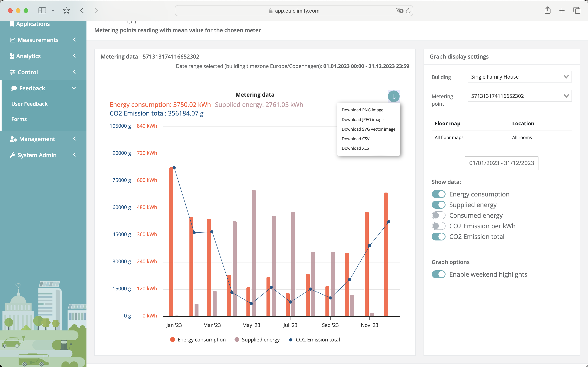The height and width of the screenshot is (367, 588).
Task: Click the date range input field
Action: pyautogui.click(x=501, y=163)
